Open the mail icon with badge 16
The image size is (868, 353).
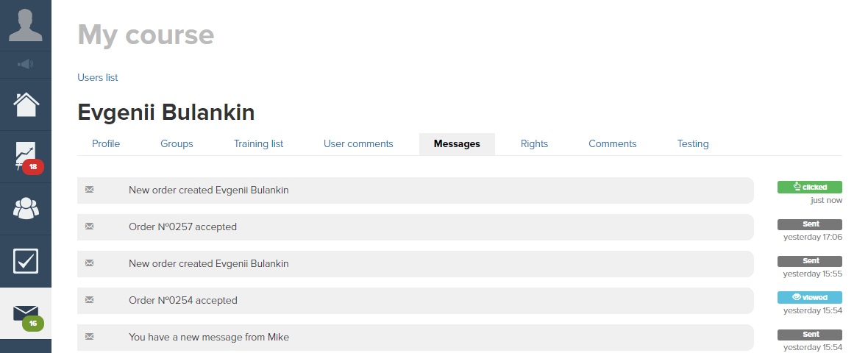26,314
